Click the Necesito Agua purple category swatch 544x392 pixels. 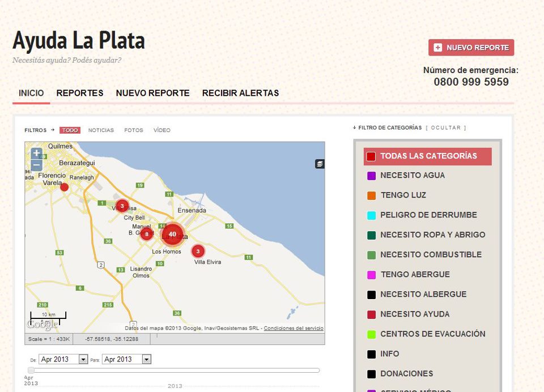371,176
